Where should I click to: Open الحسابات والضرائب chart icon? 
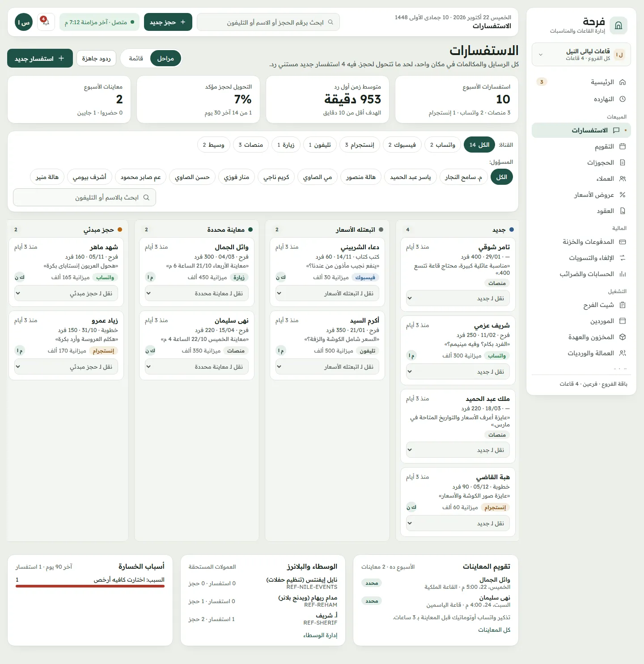[x=623, y=274]
